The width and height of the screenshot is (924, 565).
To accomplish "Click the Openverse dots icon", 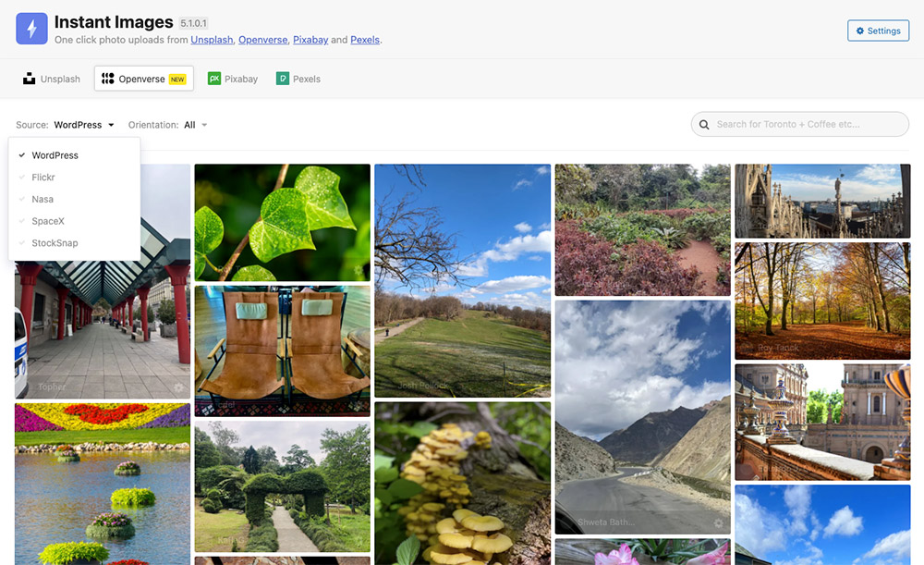I will click(108, 79).
